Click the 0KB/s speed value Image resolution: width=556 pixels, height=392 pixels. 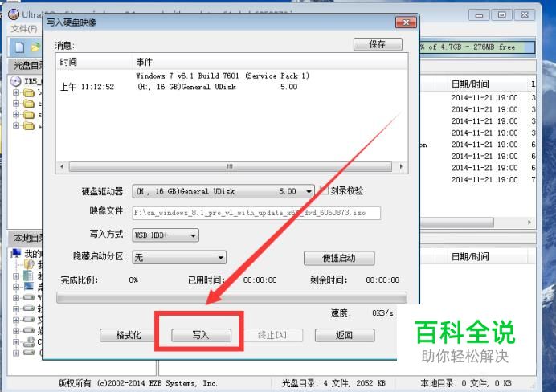tap(382, 313)
